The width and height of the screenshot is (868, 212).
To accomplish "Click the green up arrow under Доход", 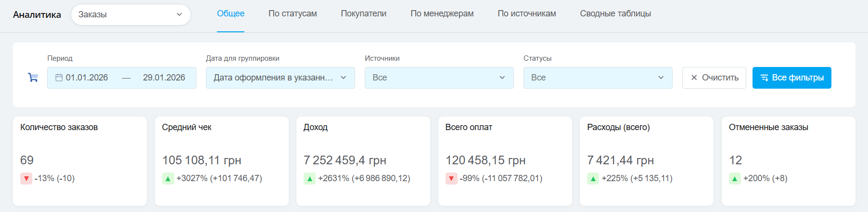I will (309, 179).
